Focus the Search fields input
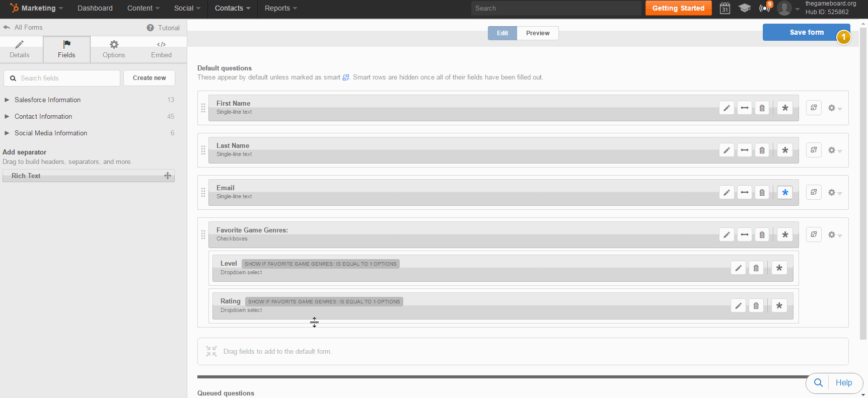This screenshot has width=868, height=398. coord(62,78)
